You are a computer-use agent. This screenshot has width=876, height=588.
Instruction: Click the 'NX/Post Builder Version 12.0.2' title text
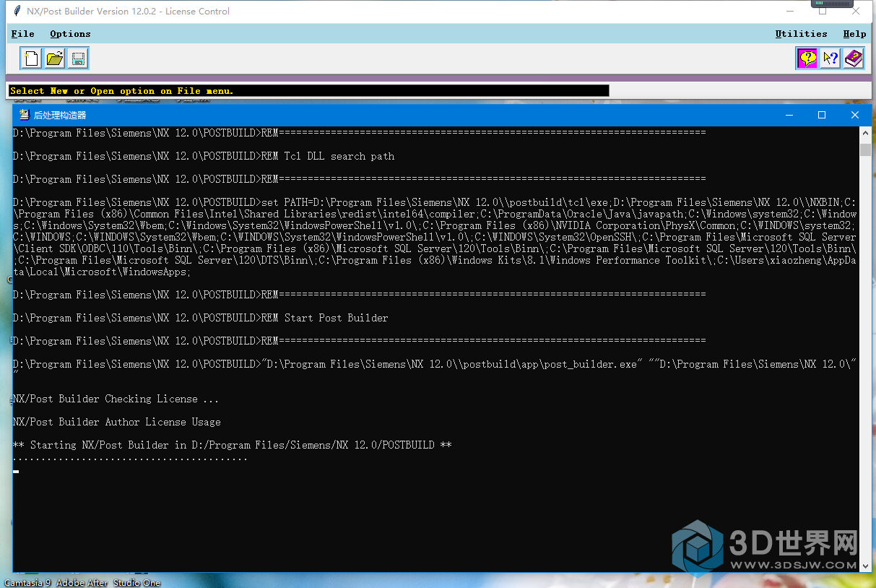point(129,12)
